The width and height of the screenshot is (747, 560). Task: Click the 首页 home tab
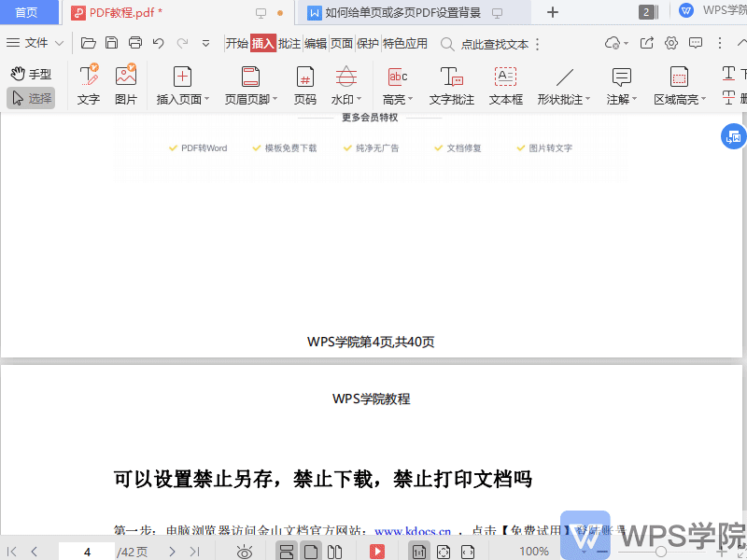tap(28, 12)
